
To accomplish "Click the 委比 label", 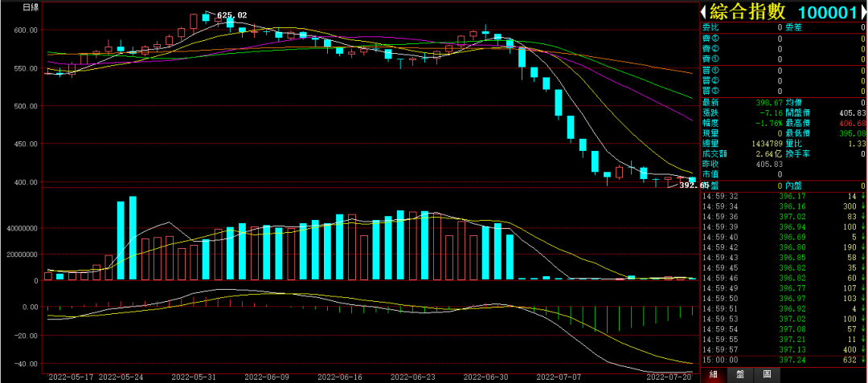I will [709, 27].
